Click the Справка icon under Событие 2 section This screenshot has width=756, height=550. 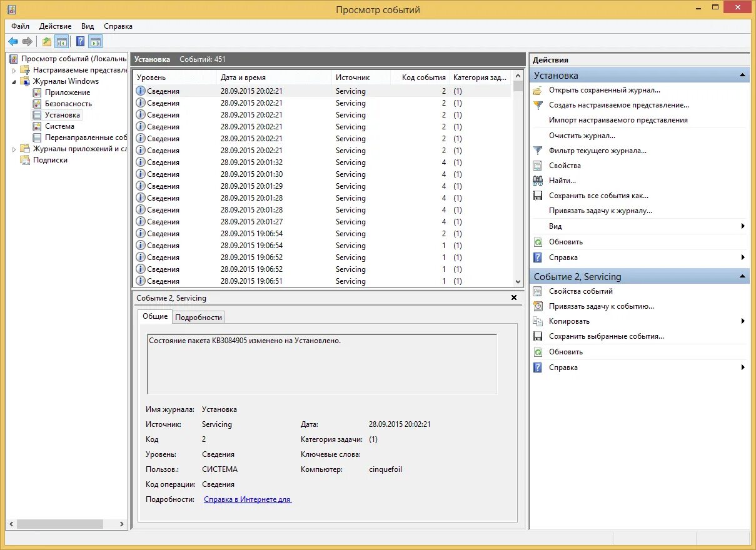pyautogui.click(x=538, y=367)
